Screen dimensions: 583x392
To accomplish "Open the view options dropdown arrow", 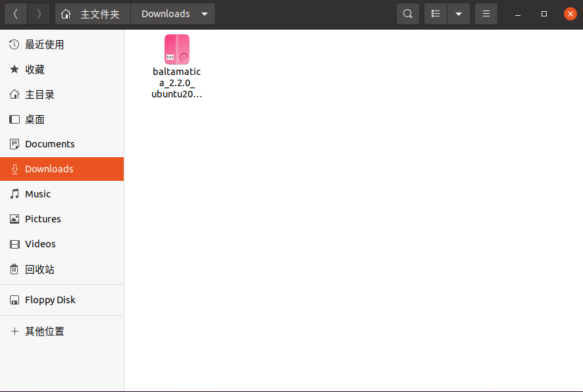I will pos(459,14).
